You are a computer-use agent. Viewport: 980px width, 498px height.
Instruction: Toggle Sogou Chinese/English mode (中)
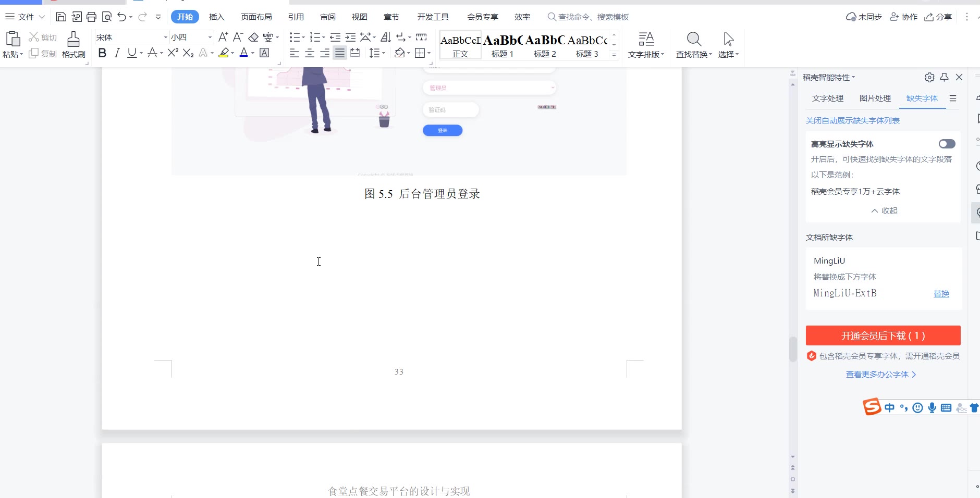[889, 407]
